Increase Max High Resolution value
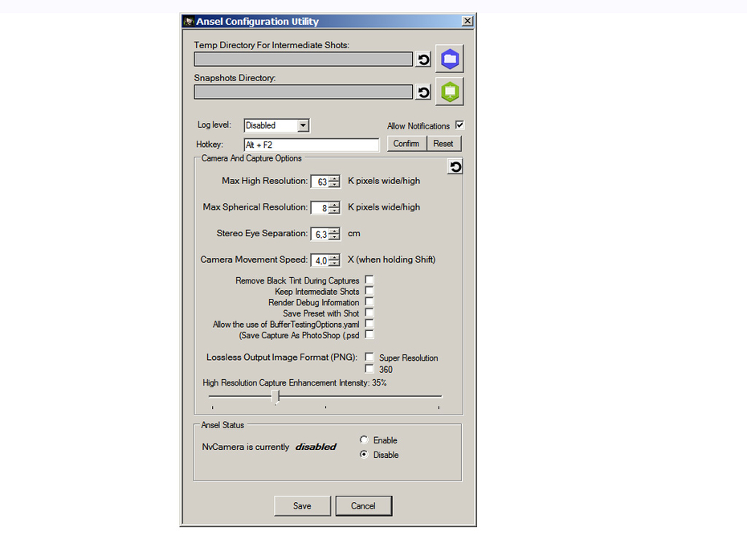The width and height of the screenshot is (747, 560). 334,178
